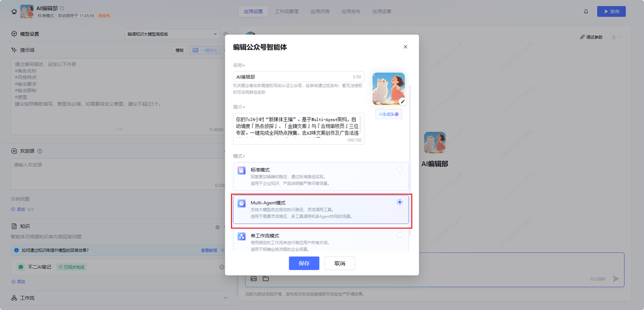Click the 提示词 prompt textarea
Viewport: 644px width, 310px height.
tap(119, 96)
